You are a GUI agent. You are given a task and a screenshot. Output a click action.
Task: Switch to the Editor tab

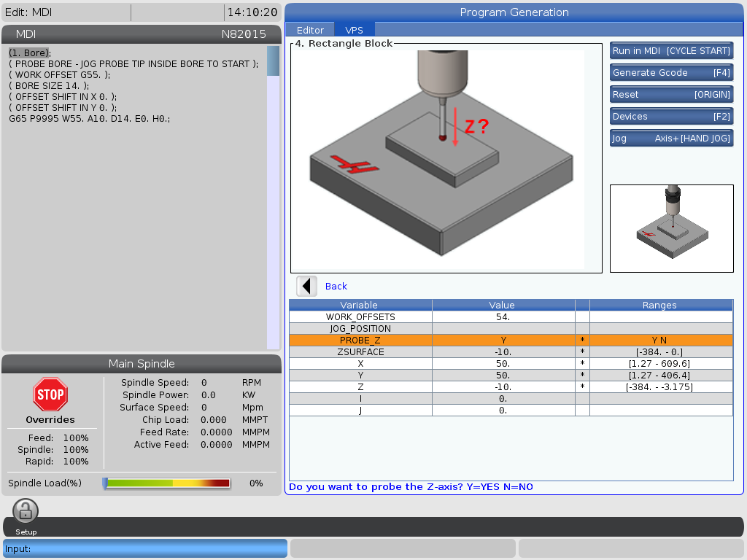click(310, 30)
